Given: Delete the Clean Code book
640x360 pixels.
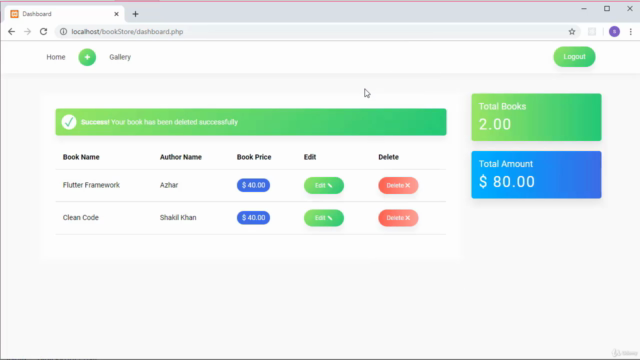Looking at the screenshot, I should [x=398, y=218].
